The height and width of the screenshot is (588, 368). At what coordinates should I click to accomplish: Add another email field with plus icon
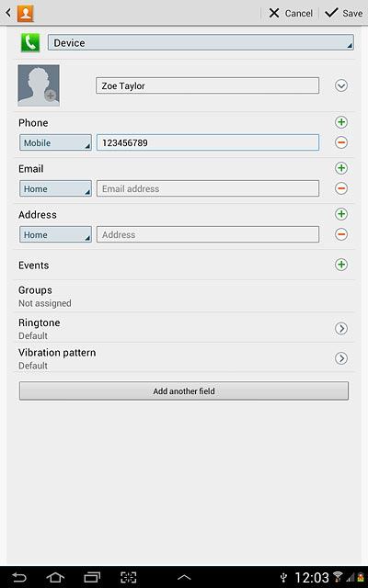click(x=341, y=168)
